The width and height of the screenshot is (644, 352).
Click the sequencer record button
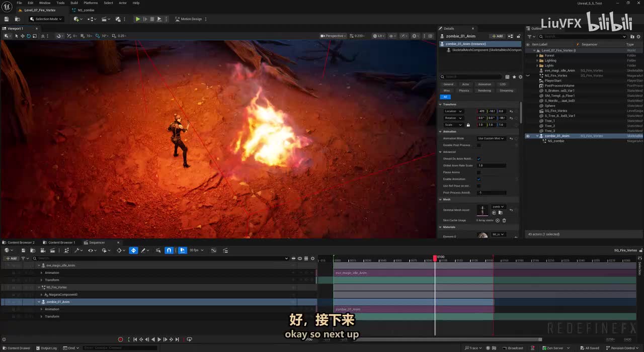point(120,339)
